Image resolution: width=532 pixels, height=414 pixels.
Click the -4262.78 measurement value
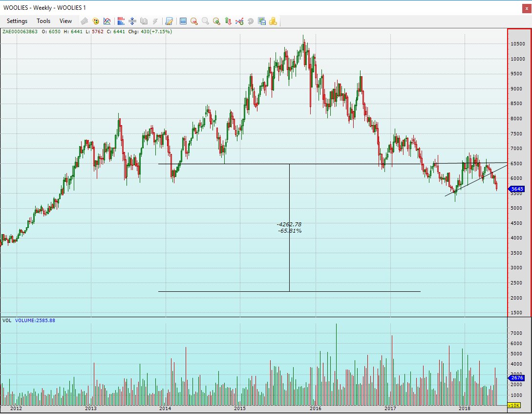289,224
